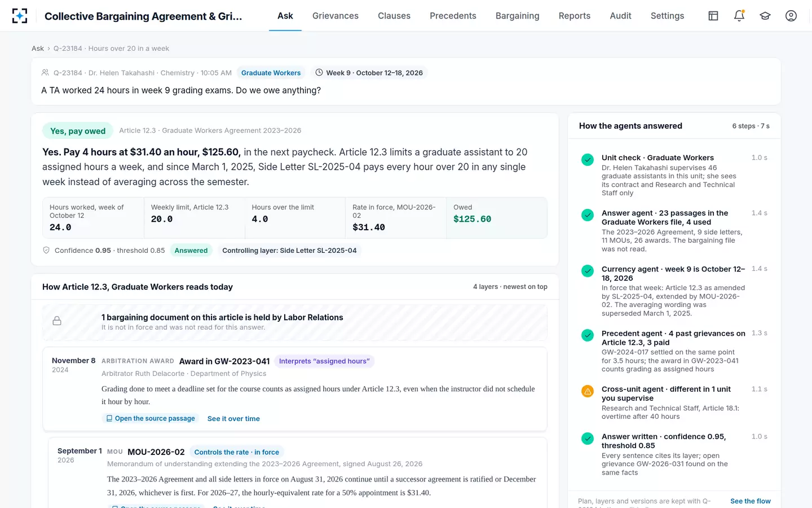This screenshot has width=812, height=508.
Task: Click the shield icon beside Confidence
Action: click(46, 250)
